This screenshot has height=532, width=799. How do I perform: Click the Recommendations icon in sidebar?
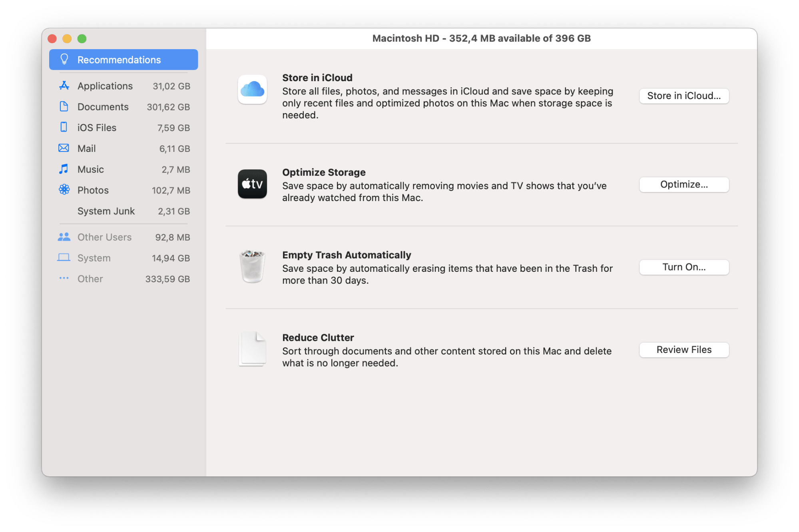pyautogui.click(x=63, y=59)
